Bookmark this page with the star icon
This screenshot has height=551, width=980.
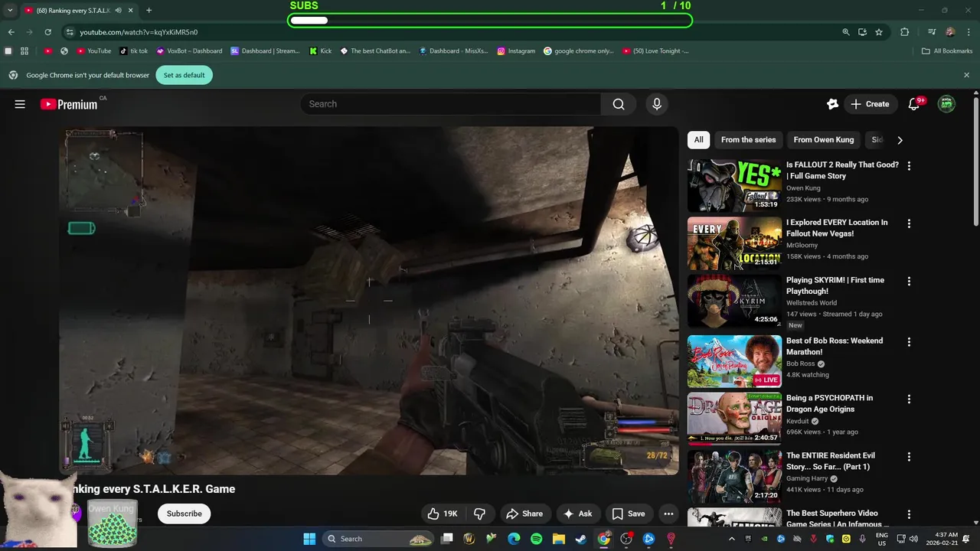(x=879, y=32)
